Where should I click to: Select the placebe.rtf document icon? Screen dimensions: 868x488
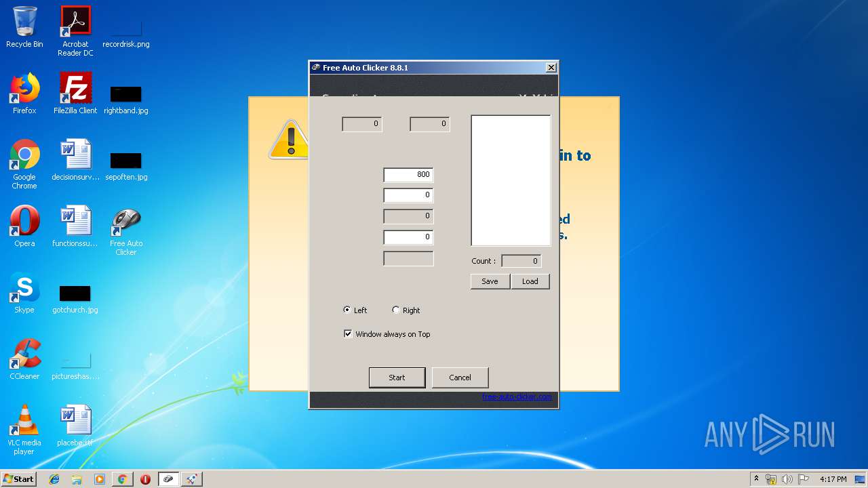coord(75,426)
